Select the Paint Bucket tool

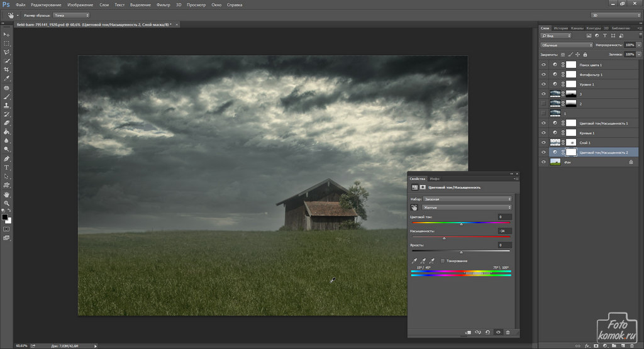point(6,132)
